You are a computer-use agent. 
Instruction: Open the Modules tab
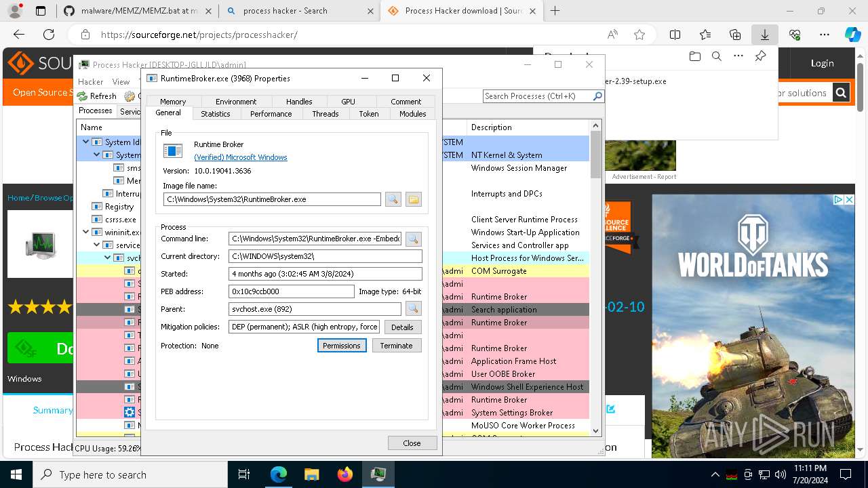pyautogui.click(x=412, y=114)
